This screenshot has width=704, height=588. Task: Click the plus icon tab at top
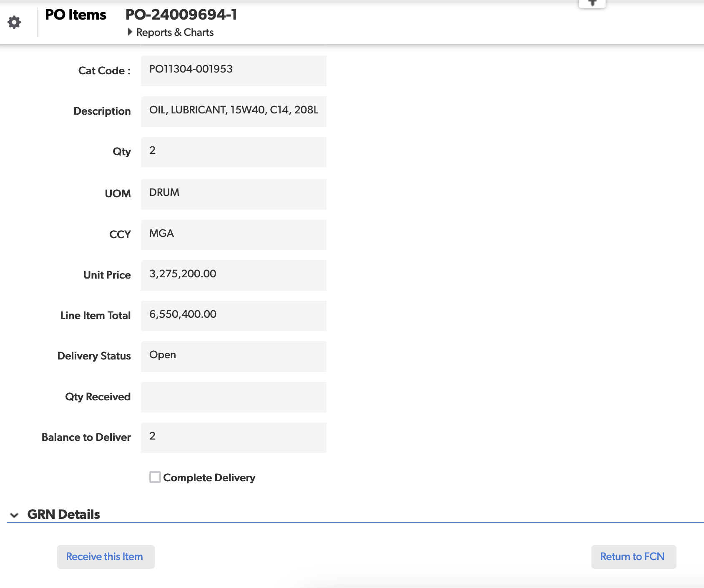pos(592,3)
